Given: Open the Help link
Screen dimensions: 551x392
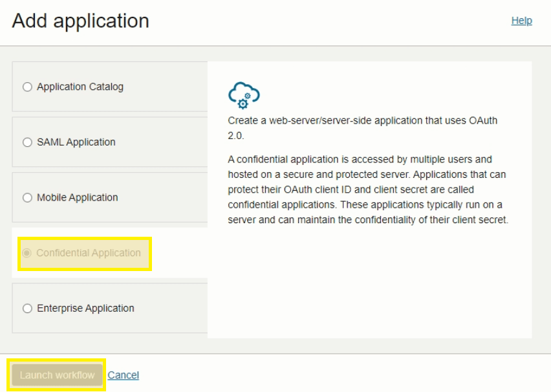Looking at the screenshot, I should tap(521, 20).
